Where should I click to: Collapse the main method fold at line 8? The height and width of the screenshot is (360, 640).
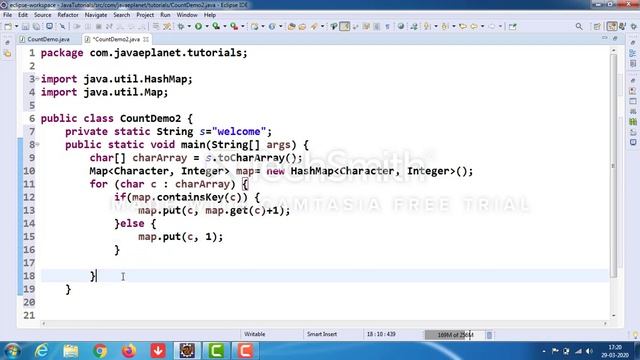click(37, 144)
